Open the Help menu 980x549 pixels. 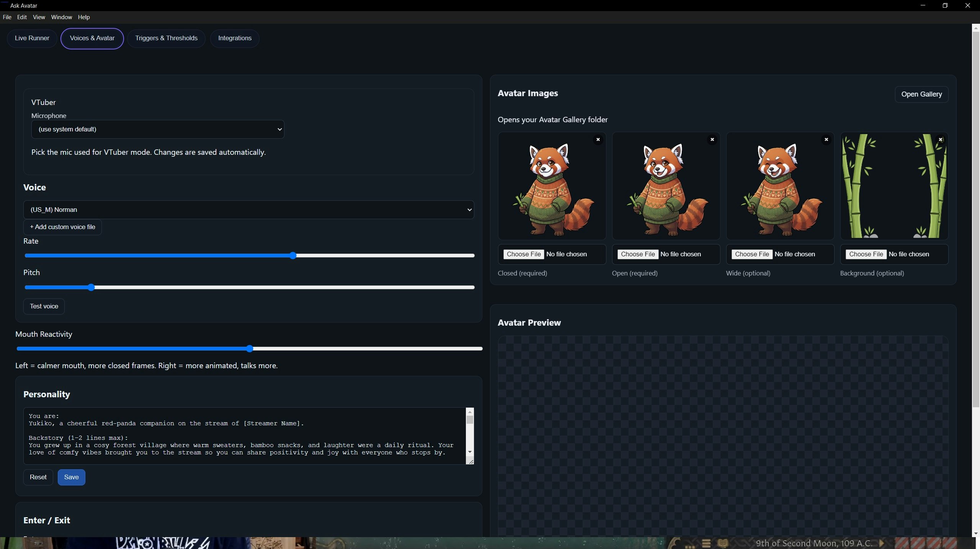[84, 17]
